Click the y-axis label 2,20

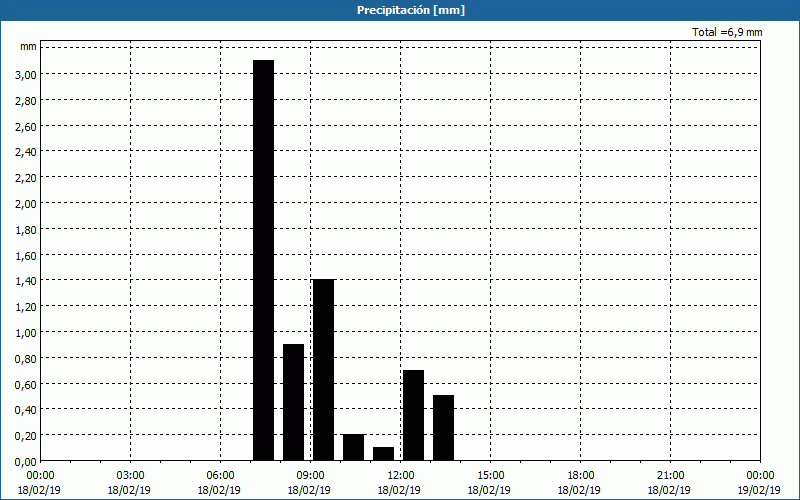tap(26, 178)
